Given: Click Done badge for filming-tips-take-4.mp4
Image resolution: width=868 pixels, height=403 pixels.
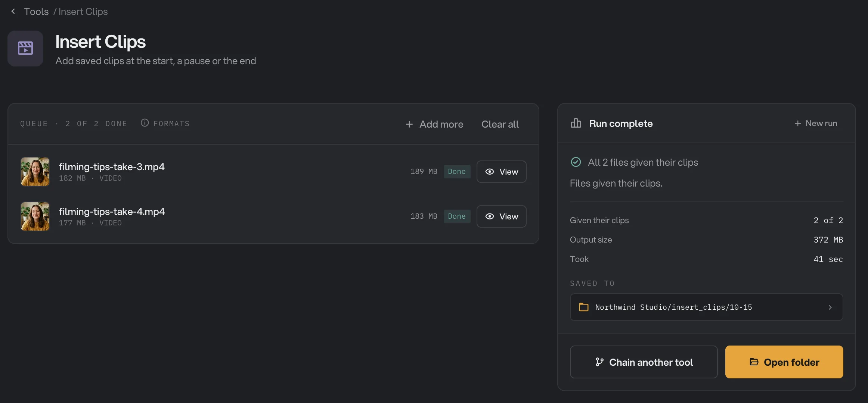Looking at the screenshot, I should click(457, 216).
